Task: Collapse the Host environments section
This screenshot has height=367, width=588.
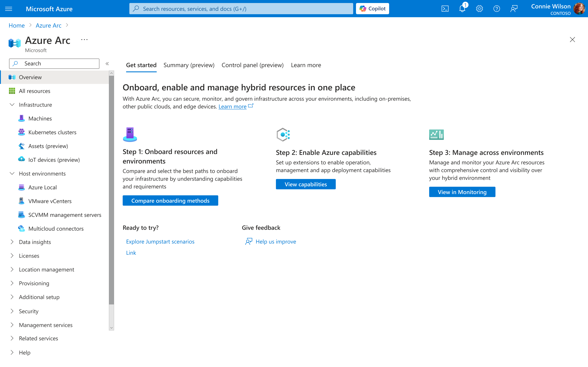Action: tap(12, 174)
